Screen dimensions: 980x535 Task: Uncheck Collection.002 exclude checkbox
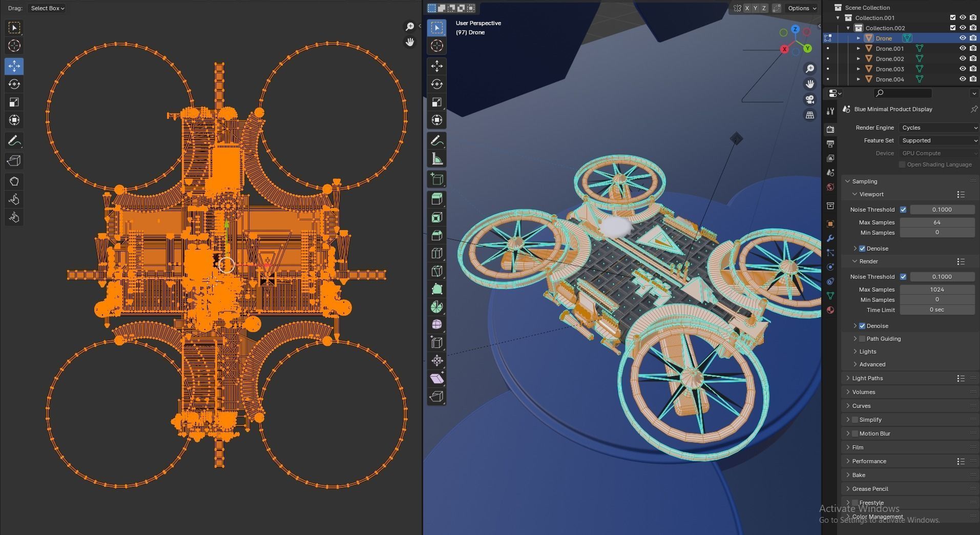[953, 28]
